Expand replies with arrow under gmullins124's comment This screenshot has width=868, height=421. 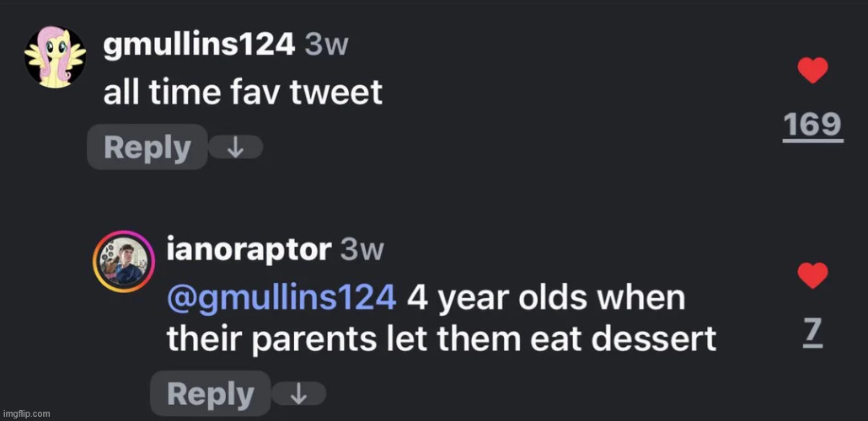tap(235, 148)
